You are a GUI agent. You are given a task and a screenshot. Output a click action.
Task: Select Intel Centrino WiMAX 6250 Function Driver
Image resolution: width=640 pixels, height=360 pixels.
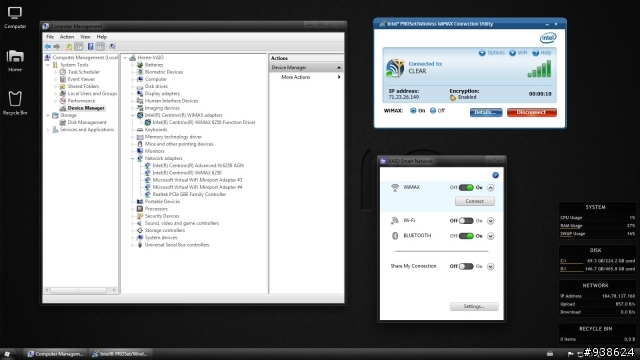[x=204, y=122]
